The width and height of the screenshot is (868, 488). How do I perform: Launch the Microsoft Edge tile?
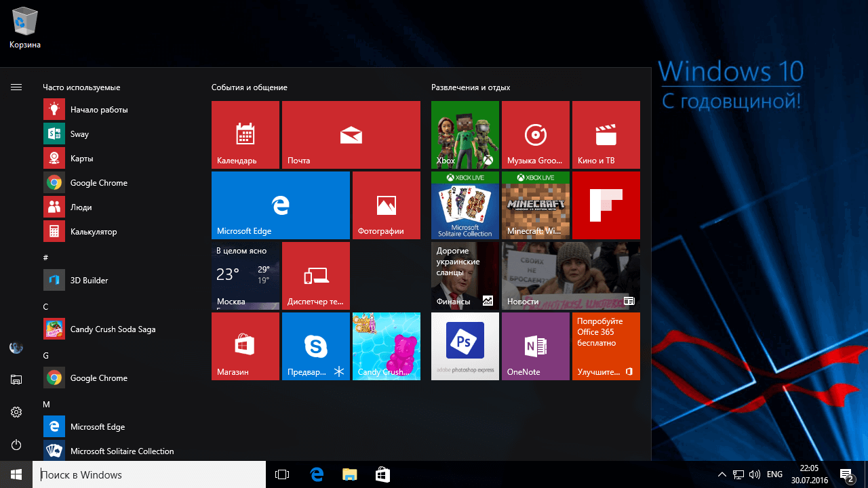pyautogui.click(x=280, y=205)
